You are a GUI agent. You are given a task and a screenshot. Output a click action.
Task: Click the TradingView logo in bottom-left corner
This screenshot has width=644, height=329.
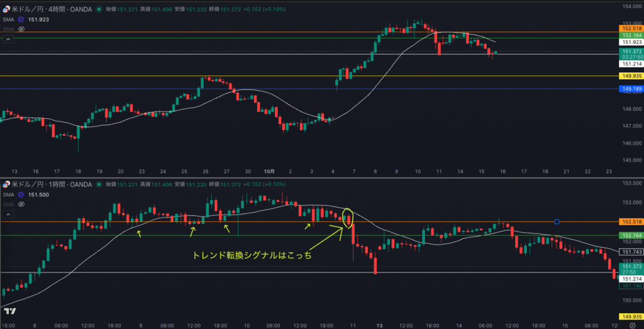(x=9, y=311)
